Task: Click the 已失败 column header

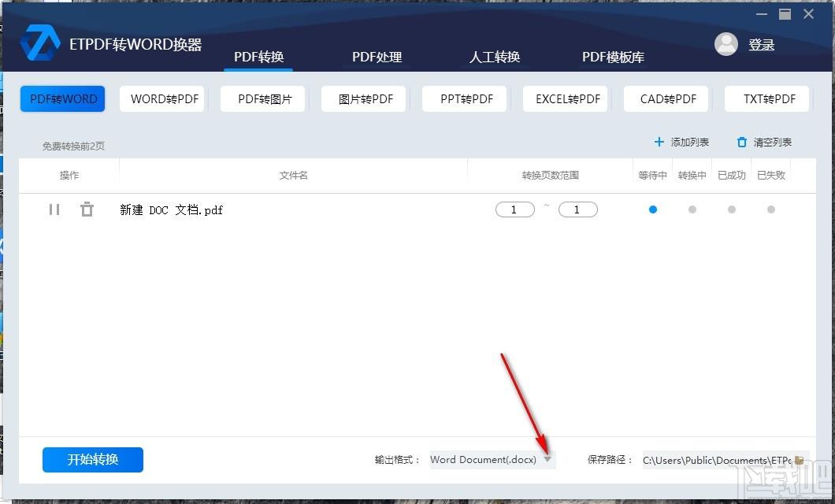Action: 771,175
